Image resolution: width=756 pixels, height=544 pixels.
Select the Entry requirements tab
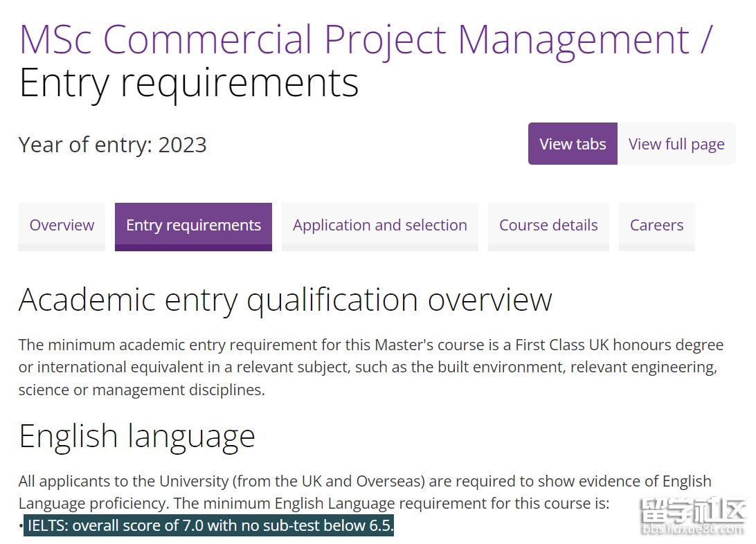click(193, 226)
